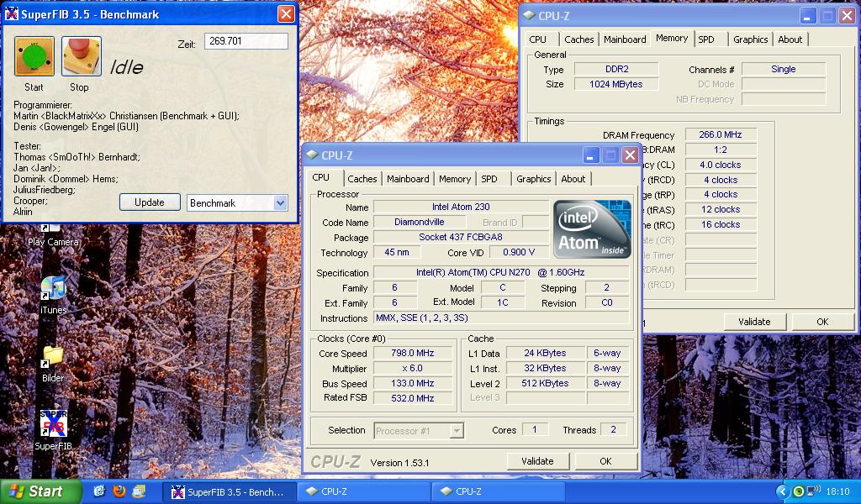Click the x 6.0 multiplier value
The height and width of the screenshot is (504, 861).
(412, 368)
